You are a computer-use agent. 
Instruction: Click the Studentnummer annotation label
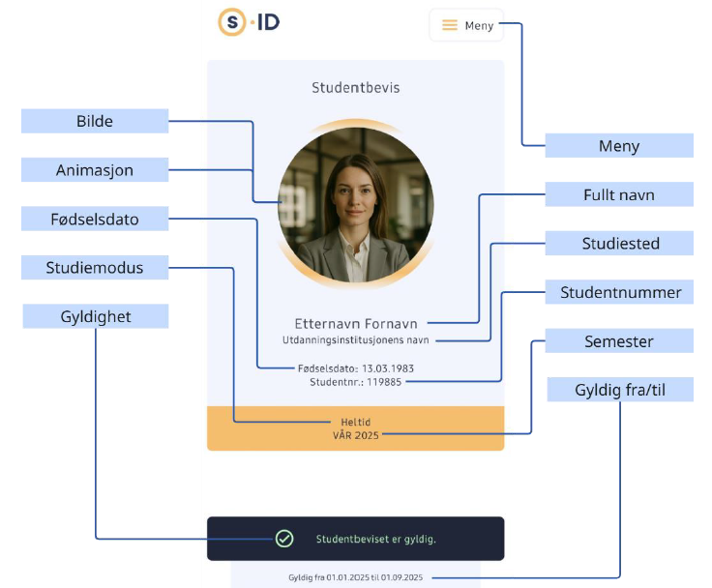click(x=619, y=292)
